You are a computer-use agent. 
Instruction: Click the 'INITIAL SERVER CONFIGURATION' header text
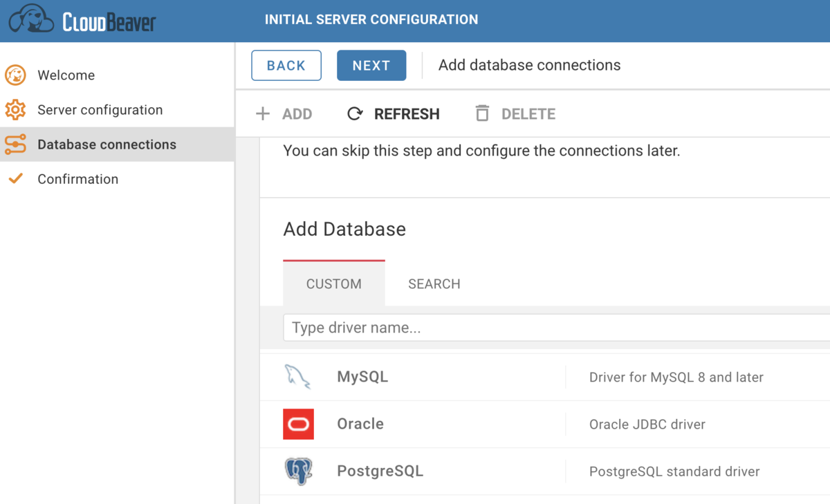pyautogui.click(x=371, y=20)
